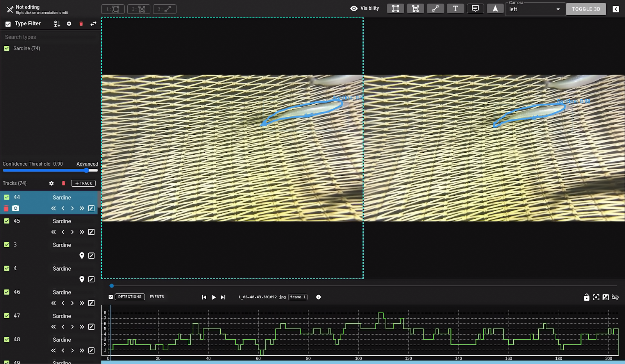Uncheck the checkbox for track 46

point(7,292)
